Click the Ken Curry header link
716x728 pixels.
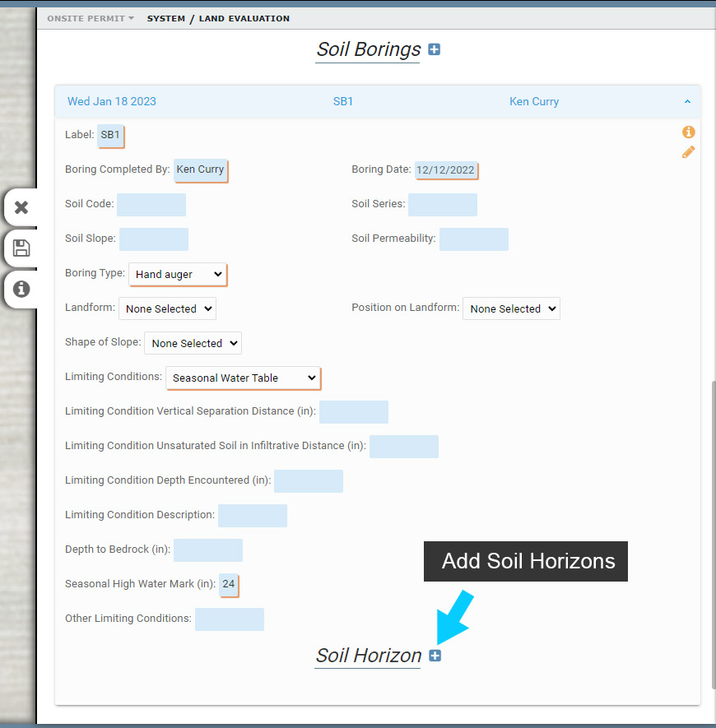pos(534,101)
